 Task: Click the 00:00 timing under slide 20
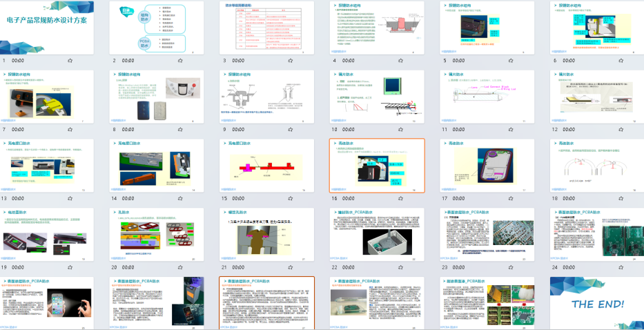[x=128, y=268]
